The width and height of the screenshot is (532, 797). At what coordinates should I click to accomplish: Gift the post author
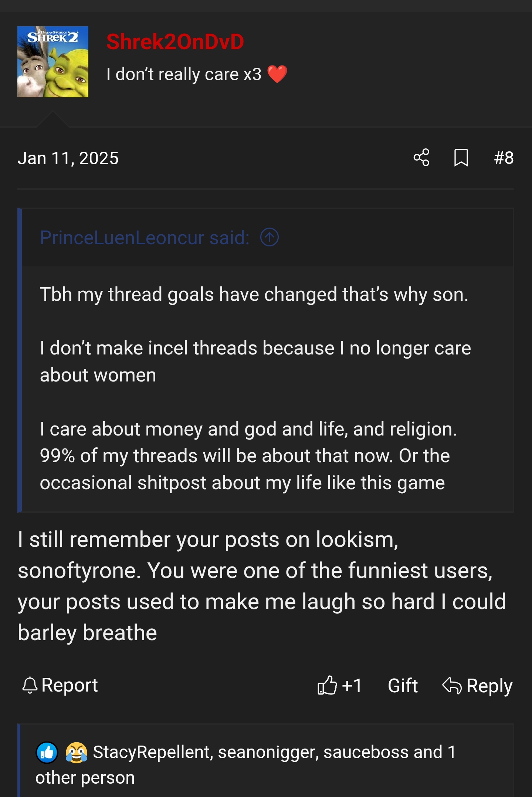point(403,685)
